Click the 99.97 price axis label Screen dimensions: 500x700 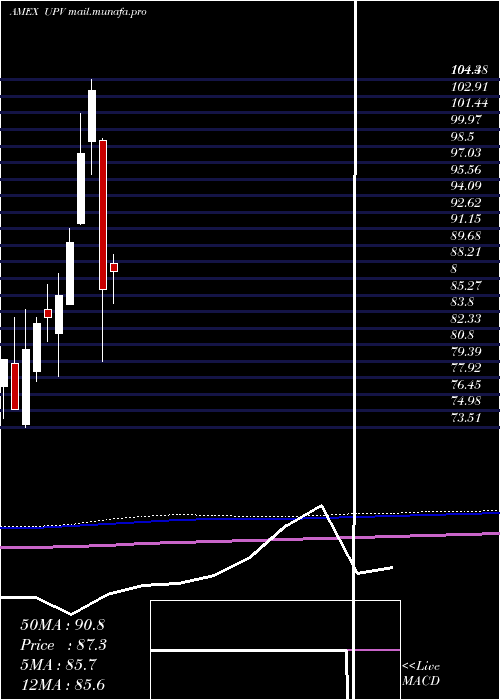466,120
